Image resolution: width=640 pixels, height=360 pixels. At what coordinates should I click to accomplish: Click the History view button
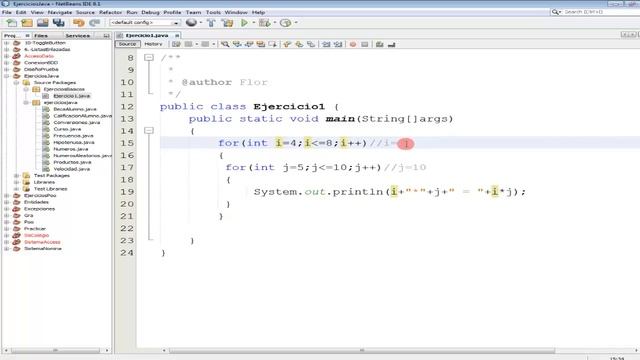click(153, 44)
